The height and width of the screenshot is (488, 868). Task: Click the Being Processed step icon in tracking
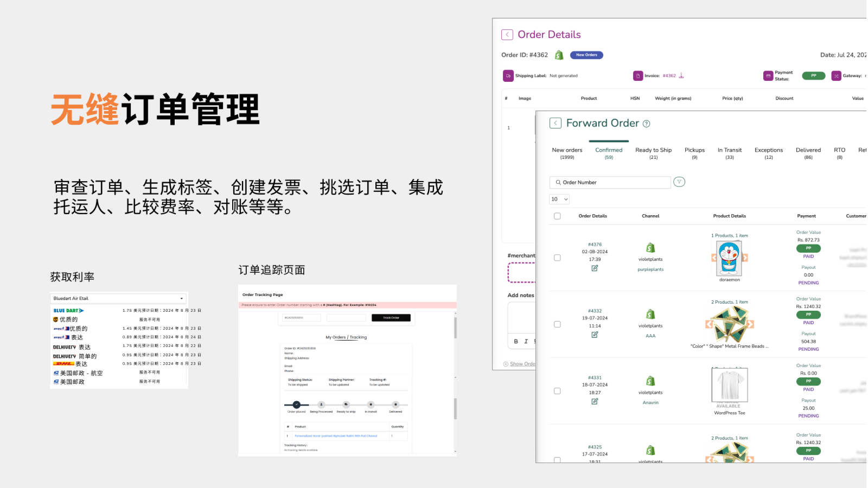coord(321,404)
